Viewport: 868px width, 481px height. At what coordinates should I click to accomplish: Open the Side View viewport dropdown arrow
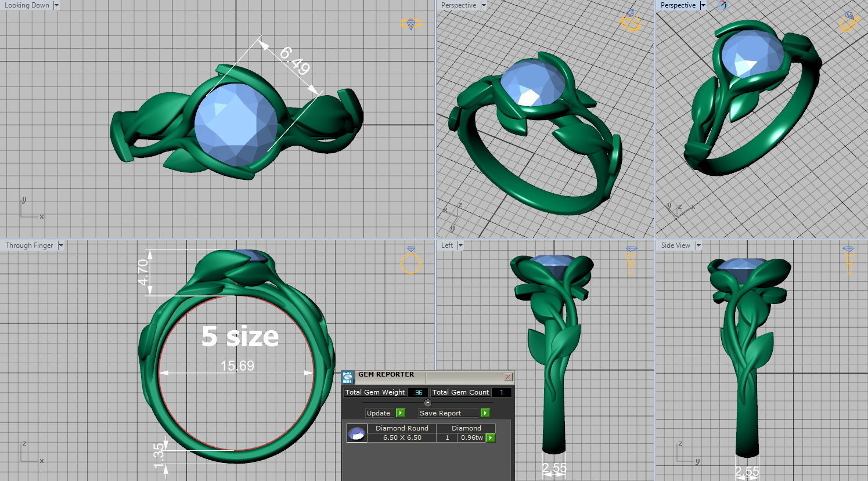coord(698,245)
